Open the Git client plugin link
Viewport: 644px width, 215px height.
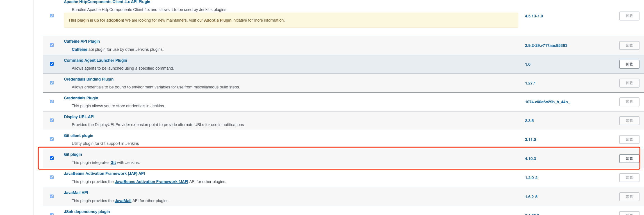[79, 136]
